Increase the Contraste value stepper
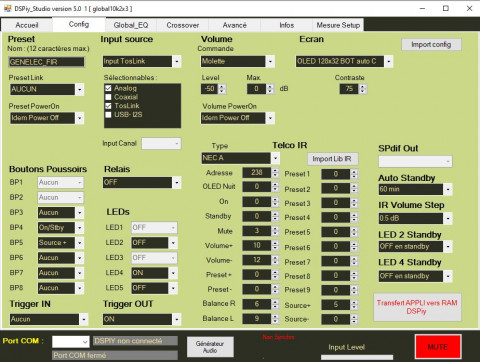 click(x=363, y=86)
